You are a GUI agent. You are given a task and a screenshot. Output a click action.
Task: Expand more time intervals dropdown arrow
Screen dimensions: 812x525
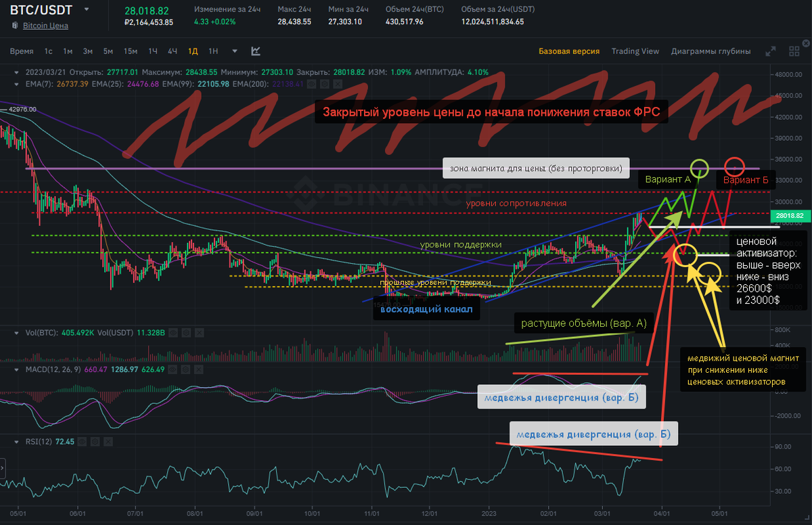coord(235,51)
